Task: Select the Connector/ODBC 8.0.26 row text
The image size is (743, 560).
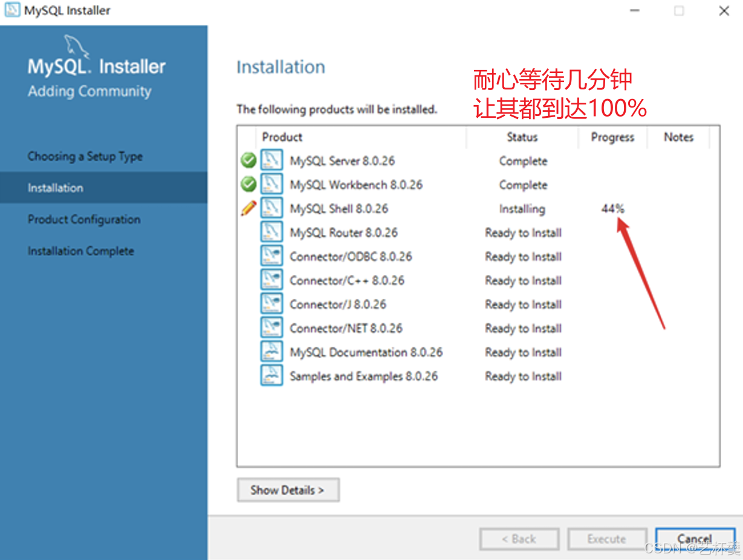Action: (351, 257)
